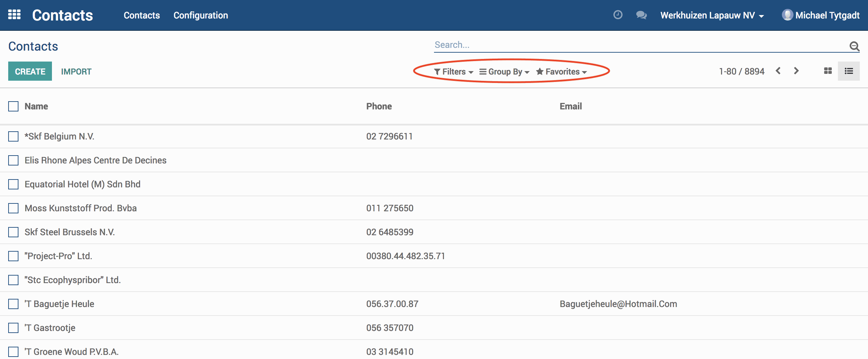Open the 'T Gastrootje contact
This screenshot has width=868, height=359.
point(50,328)
